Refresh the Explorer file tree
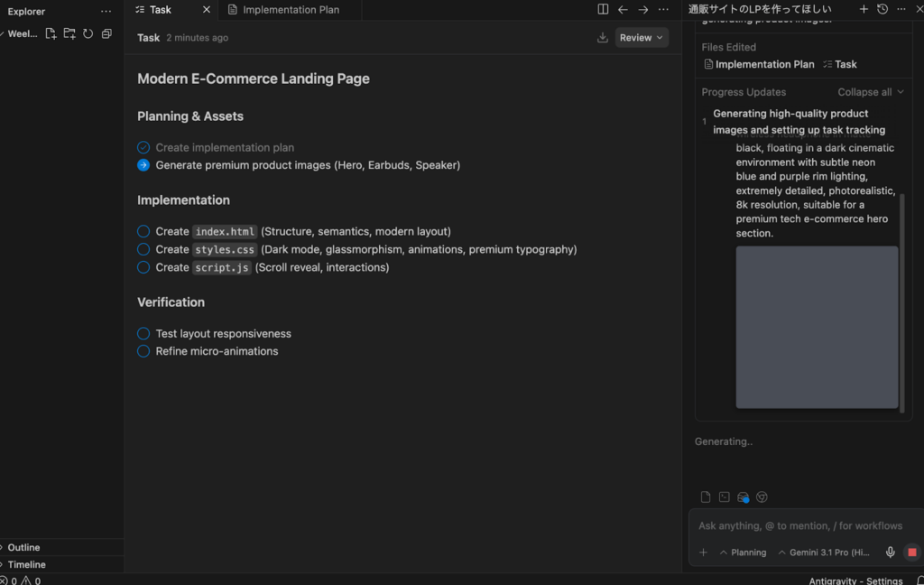This screenshot has height=585, width=924. (88, 33)
